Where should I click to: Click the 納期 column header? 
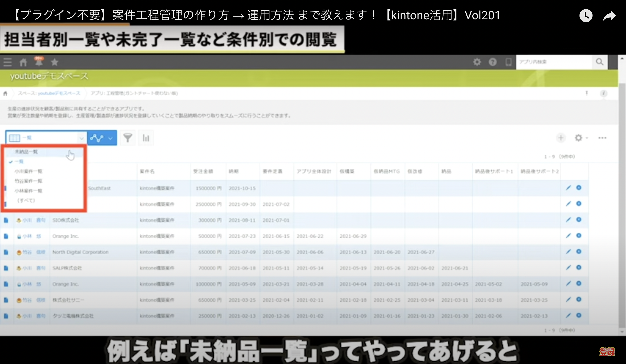tap(233, 171)
